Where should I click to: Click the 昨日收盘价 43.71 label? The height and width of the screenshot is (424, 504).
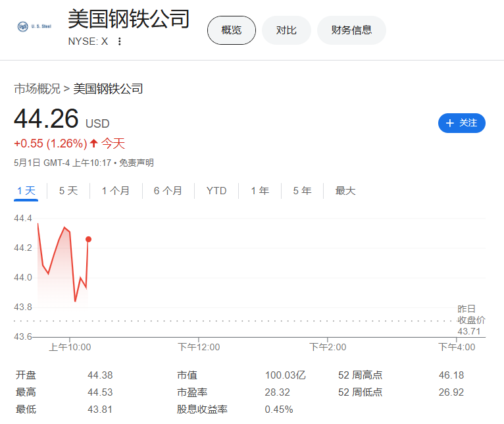[x=471, y=320]
